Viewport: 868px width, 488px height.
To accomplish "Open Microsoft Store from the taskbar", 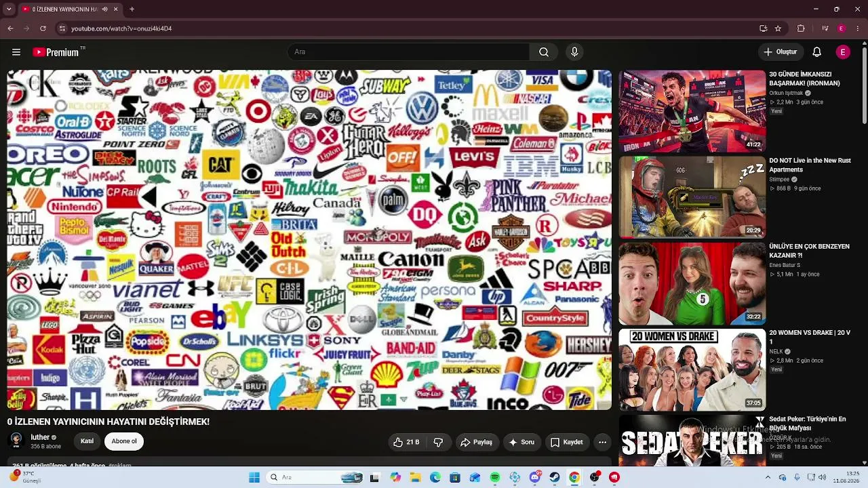I will [x=455, y=477].
